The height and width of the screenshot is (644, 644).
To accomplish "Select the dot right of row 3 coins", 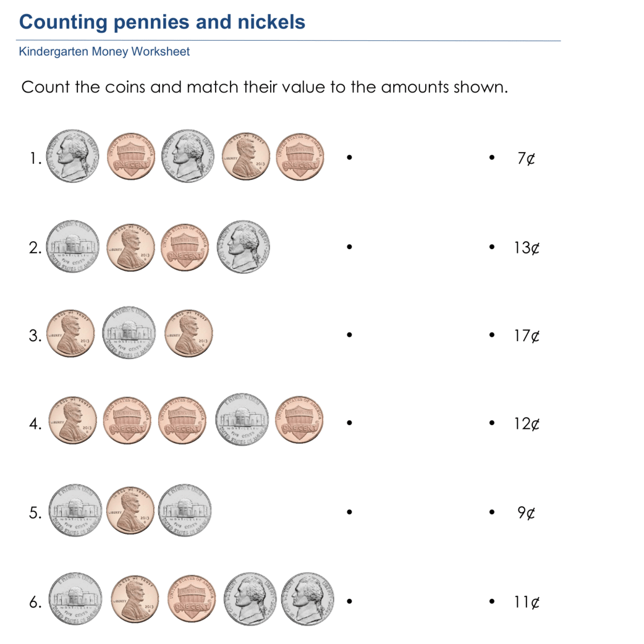I will [349, 335].
